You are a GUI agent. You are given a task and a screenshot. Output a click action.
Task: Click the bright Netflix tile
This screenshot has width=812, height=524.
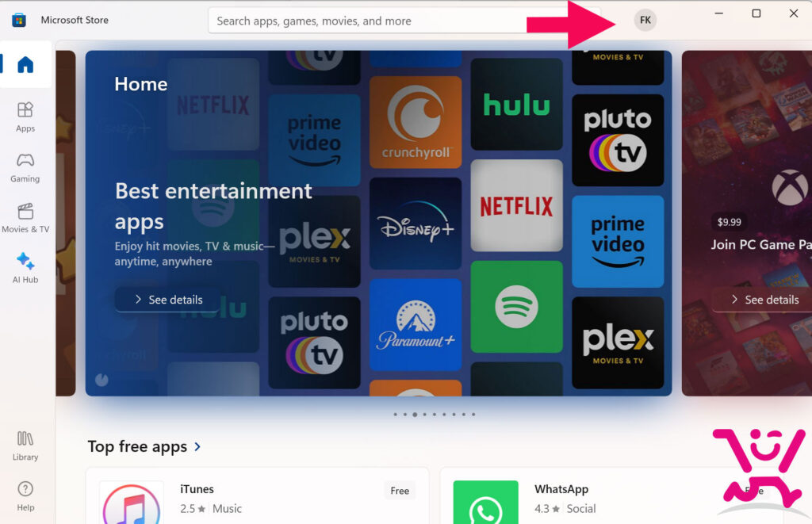click(516, 205)
